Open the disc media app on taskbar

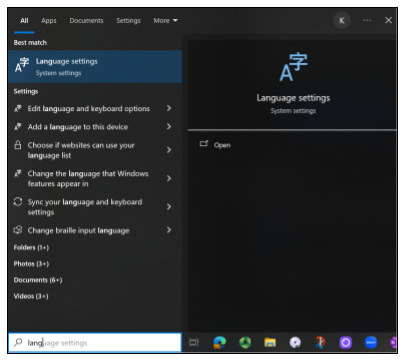[295, 342]
